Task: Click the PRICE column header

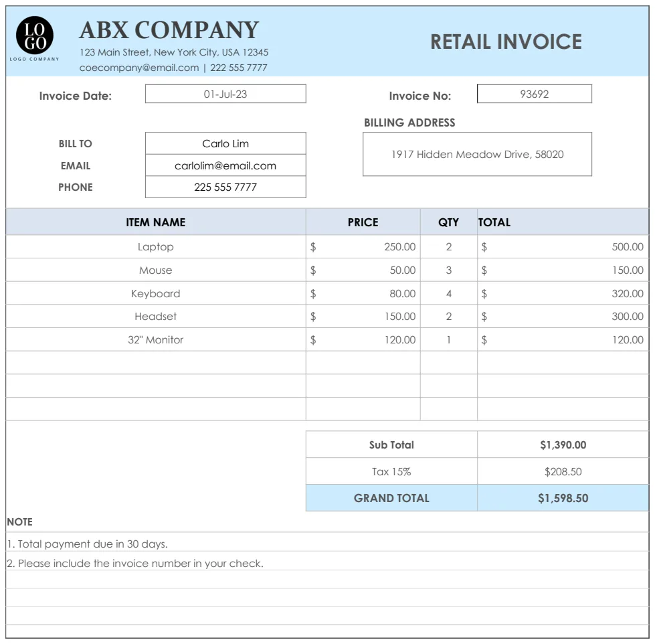Action: [363, 222]
